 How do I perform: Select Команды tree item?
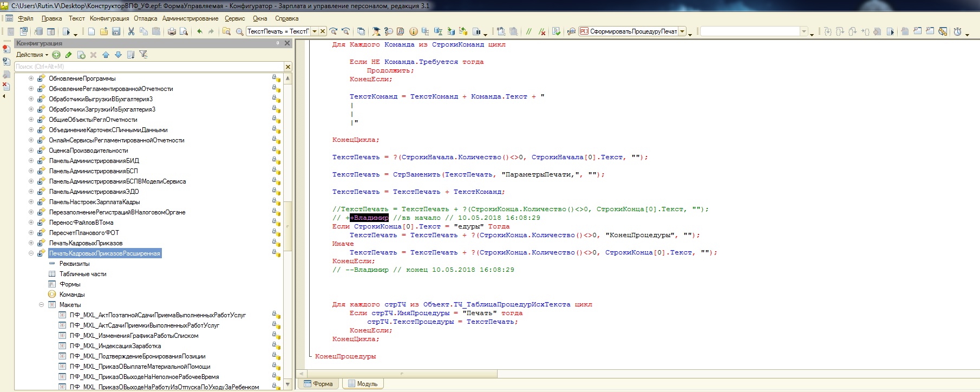(72, 295)
